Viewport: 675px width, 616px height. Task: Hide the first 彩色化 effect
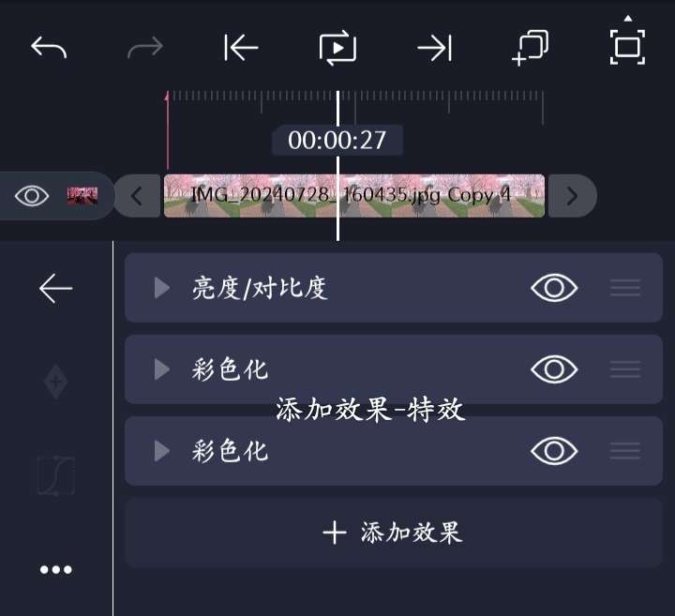click(554, 368)
